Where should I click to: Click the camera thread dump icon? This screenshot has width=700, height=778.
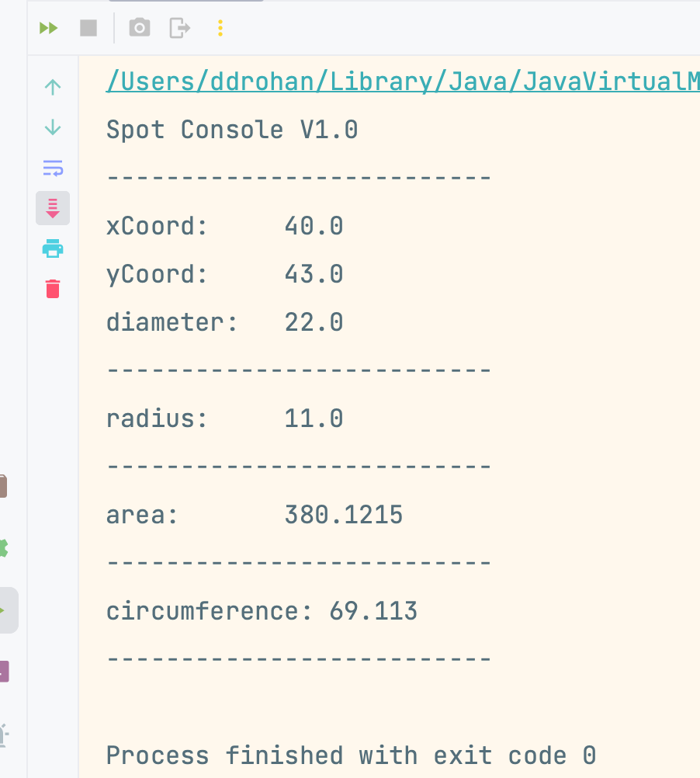point(139,29)
